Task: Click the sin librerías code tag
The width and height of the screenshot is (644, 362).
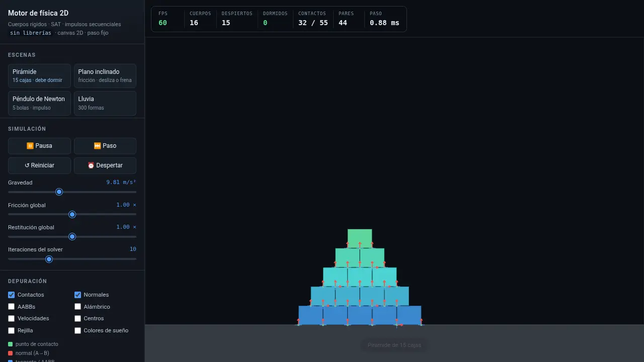Action: (x=31, y=33)
